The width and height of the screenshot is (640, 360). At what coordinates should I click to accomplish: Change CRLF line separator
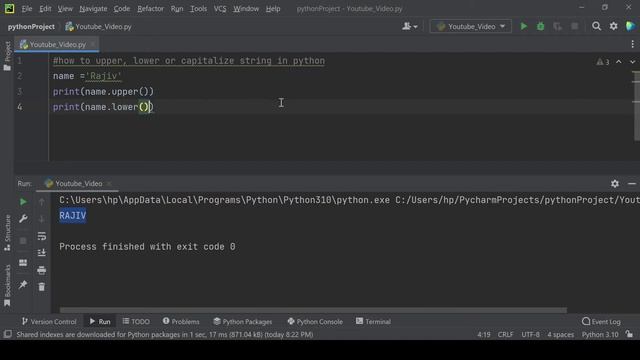(505, 335)
